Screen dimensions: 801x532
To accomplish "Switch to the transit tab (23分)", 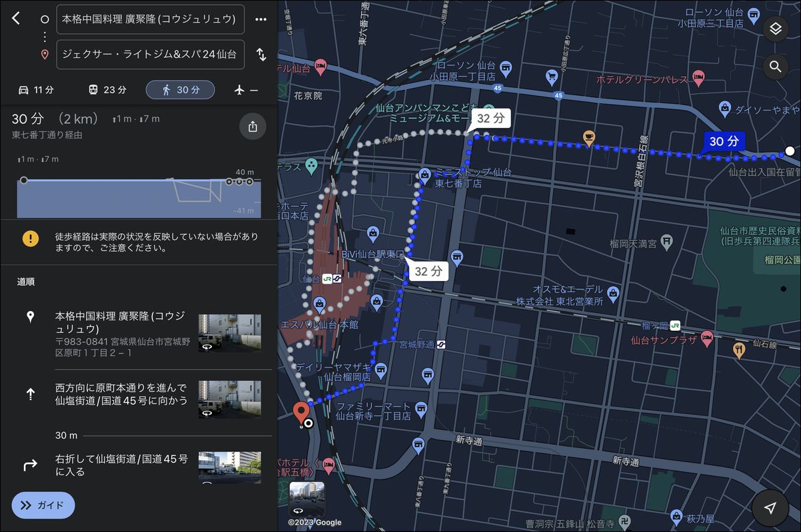I will (x=107, y=90).
